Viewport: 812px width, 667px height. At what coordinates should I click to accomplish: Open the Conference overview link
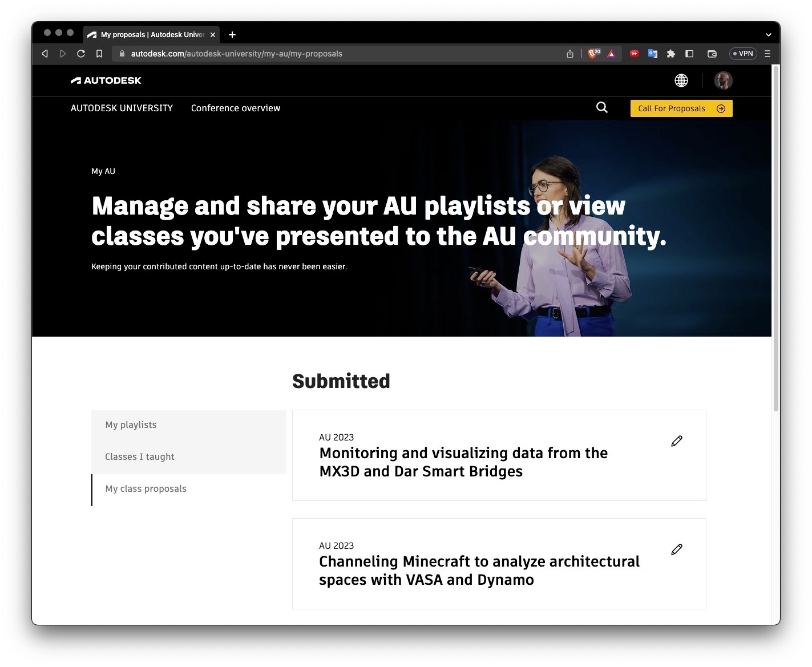235,108
